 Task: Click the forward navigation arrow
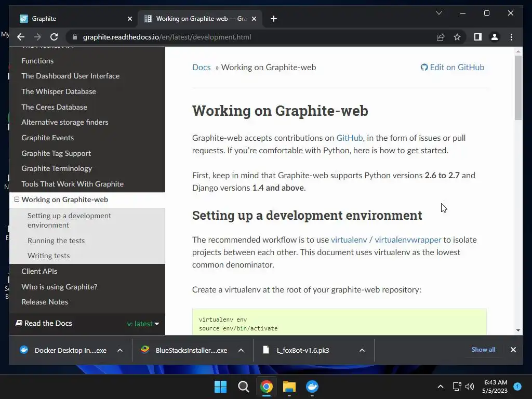click(37, 37)
